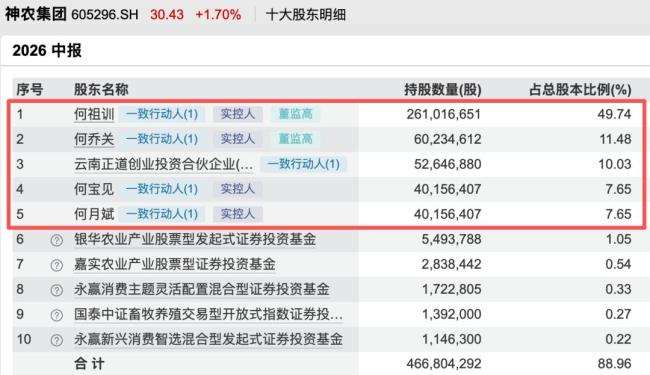This screenshot has height=375, width=650.
Task: Select percentage 0.54
Action: click(x=618, y=264)
